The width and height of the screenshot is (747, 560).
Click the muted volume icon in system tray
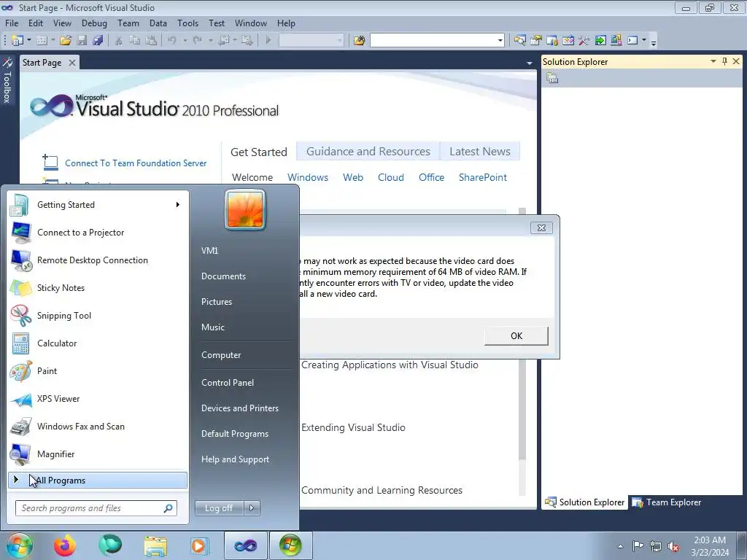(x=673, y=546)
